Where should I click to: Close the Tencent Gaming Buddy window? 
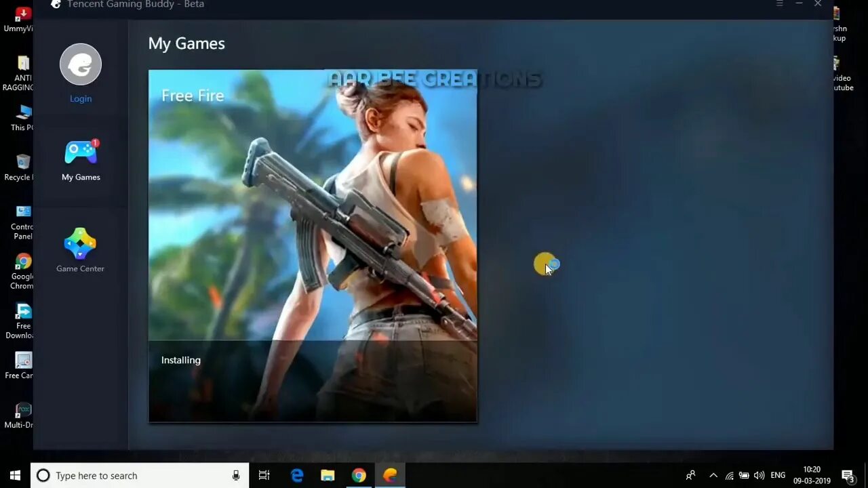(x=818, y=4)
